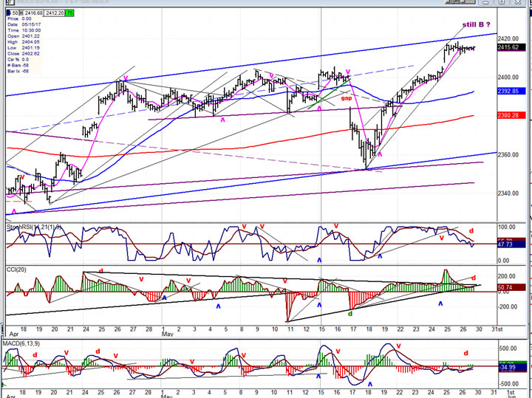
Task: Click the StochRSI current value 47.73
Action: (511, 244)
